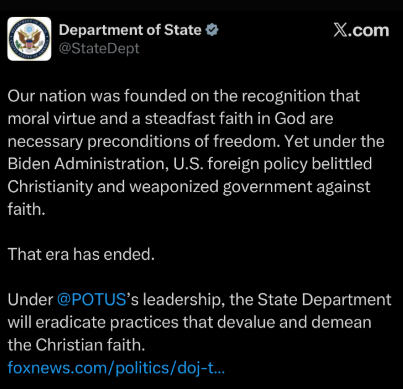Click the word 'faith.' ending first paragraph
The image size is (403, 389).
tap(26, 209)
